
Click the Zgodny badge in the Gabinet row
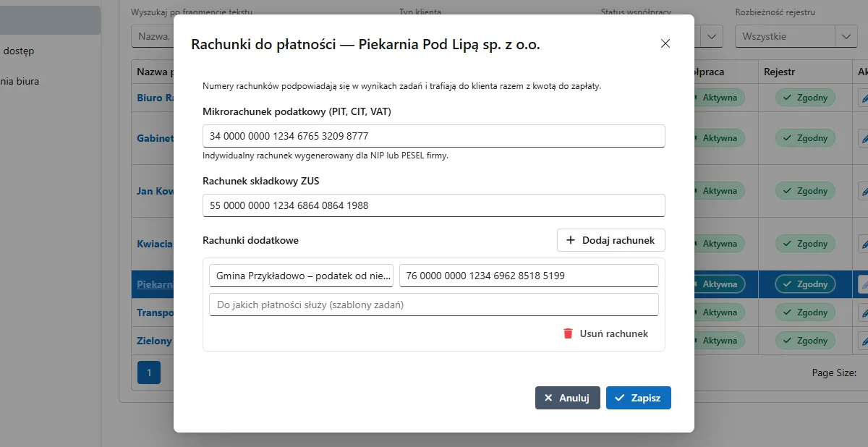coord(805,138)
